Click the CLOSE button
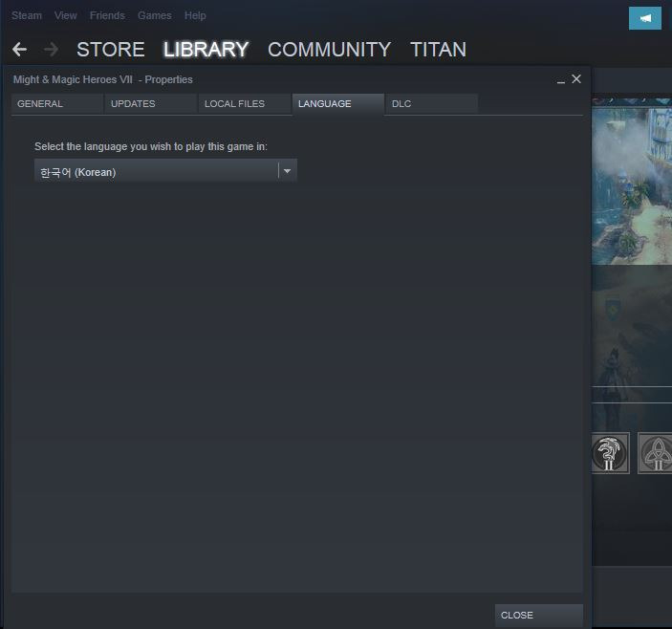672x629 pixels. coord(539,616)
